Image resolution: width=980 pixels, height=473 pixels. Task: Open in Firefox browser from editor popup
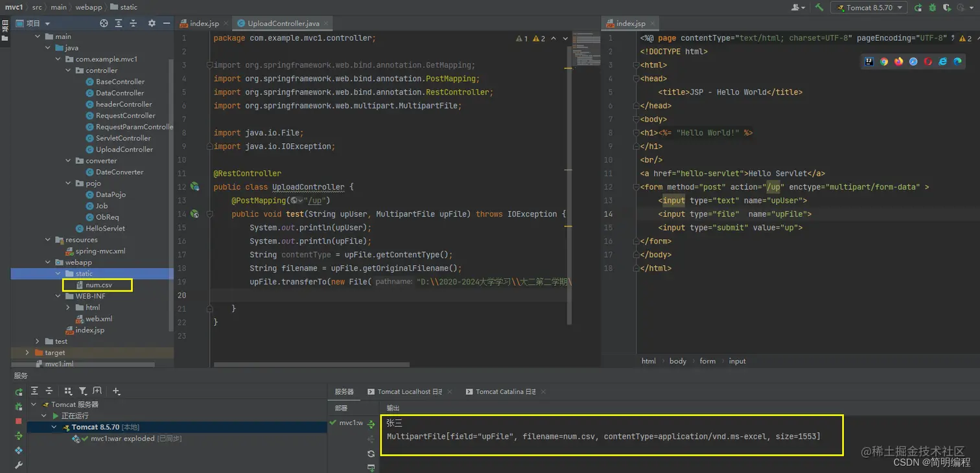[898, 62]
